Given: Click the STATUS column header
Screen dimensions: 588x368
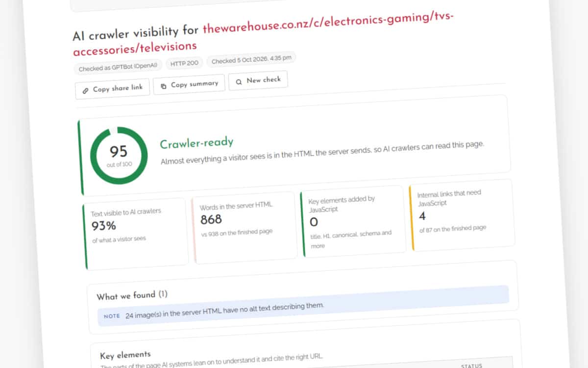Looking at the screenshot, I should (x=471, y=366).
